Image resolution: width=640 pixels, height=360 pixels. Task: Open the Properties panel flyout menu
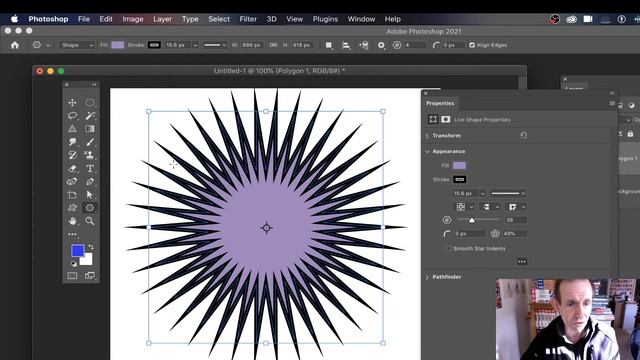pyautogui.click(x=612, y=103)
